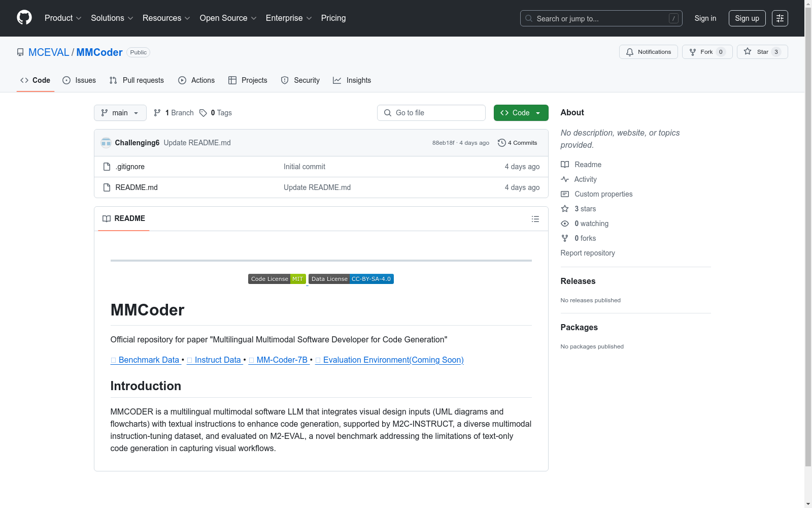This screenshot has width=812, height=508.
Task: Switch to the Projects tab
Action: [x=248, y=80]
